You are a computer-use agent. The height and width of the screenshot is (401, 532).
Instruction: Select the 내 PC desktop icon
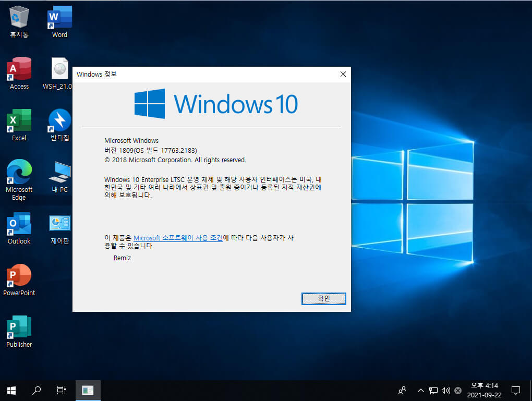[x=59, y=176]
